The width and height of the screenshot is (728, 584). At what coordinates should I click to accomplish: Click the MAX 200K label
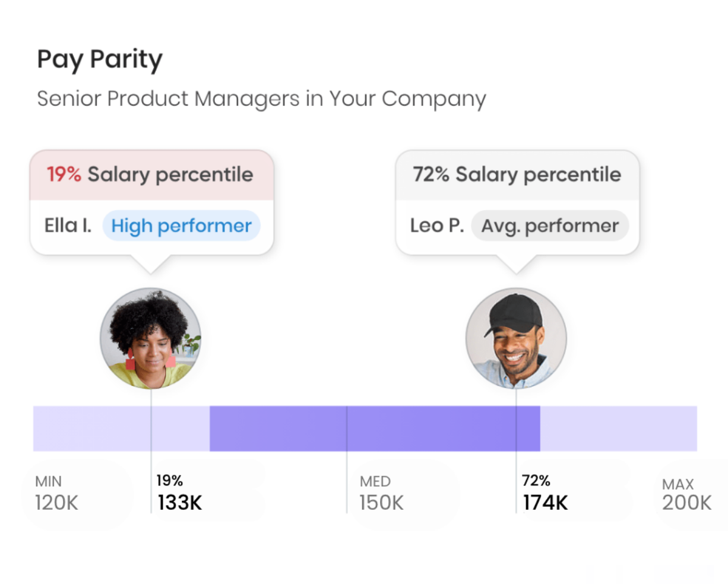pos(686,494)
